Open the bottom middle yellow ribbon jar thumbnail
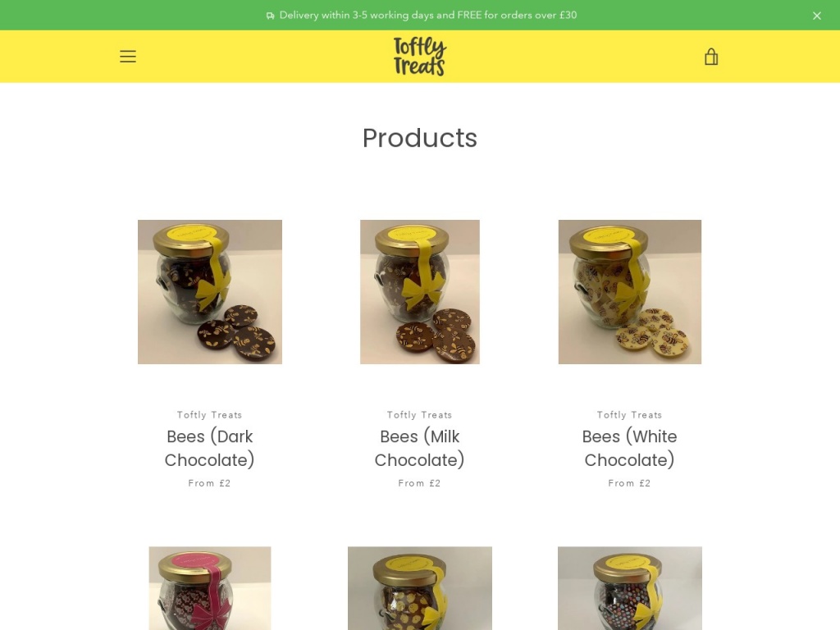The width and height of the screenshot is (840, 630). (x=420, y=588)
